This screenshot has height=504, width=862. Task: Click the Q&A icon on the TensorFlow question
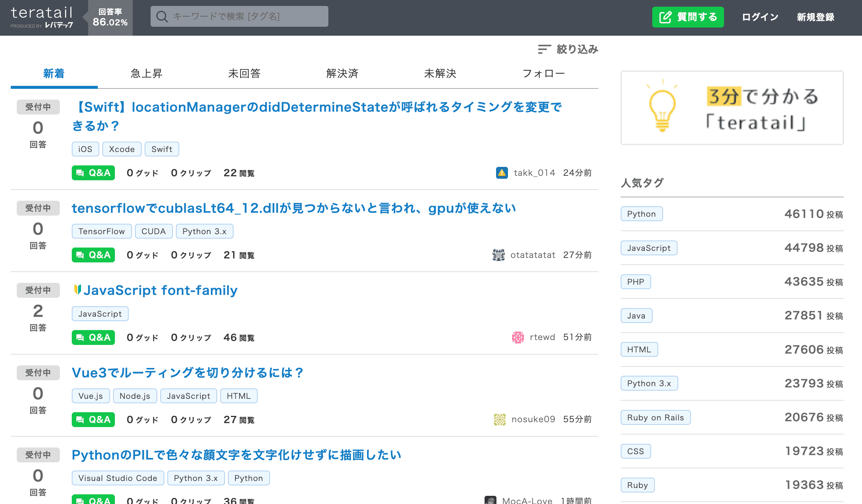[93, 255]
